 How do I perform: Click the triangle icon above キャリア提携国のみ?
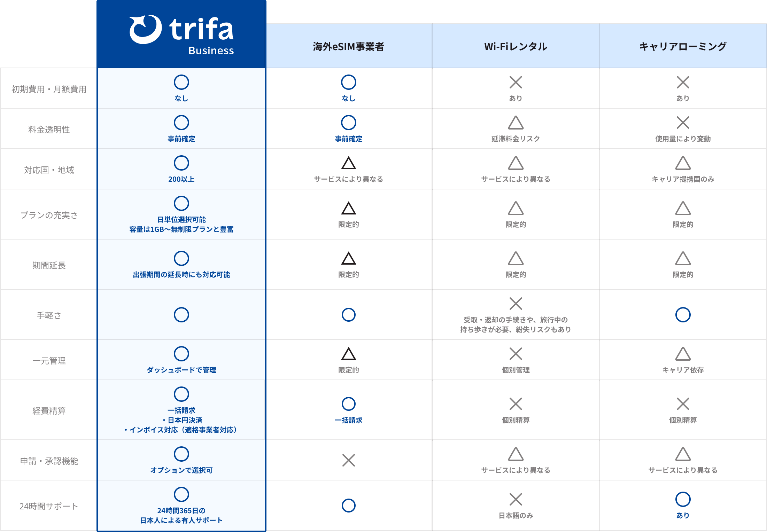tap(683, 163)
